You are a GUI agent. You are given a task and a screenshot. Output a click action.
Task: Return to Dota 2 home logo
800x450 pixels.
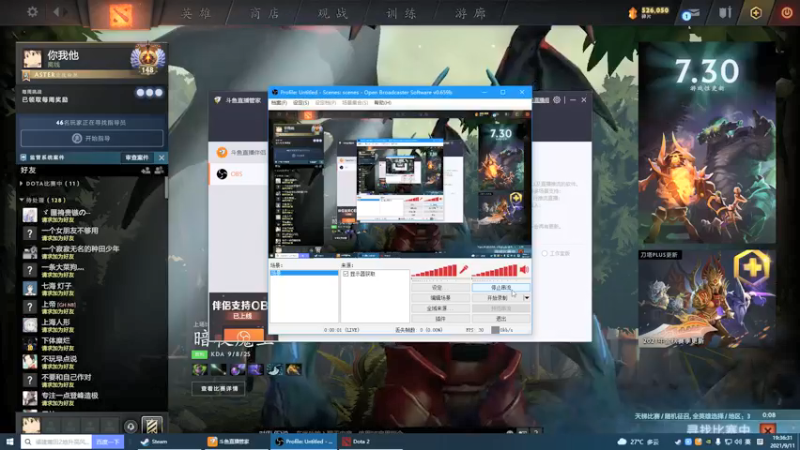[120, 15]
